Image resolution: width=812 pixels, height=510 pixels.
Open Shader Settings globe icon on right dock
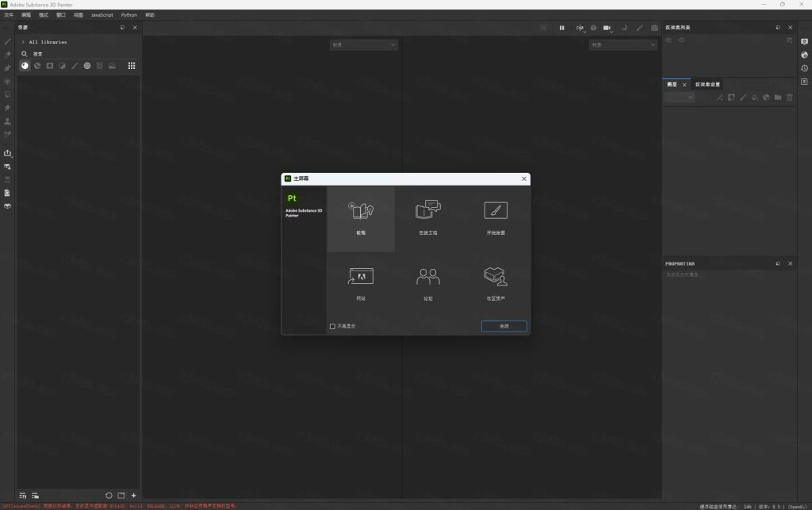pyautogui.click(x=804, y=55)
